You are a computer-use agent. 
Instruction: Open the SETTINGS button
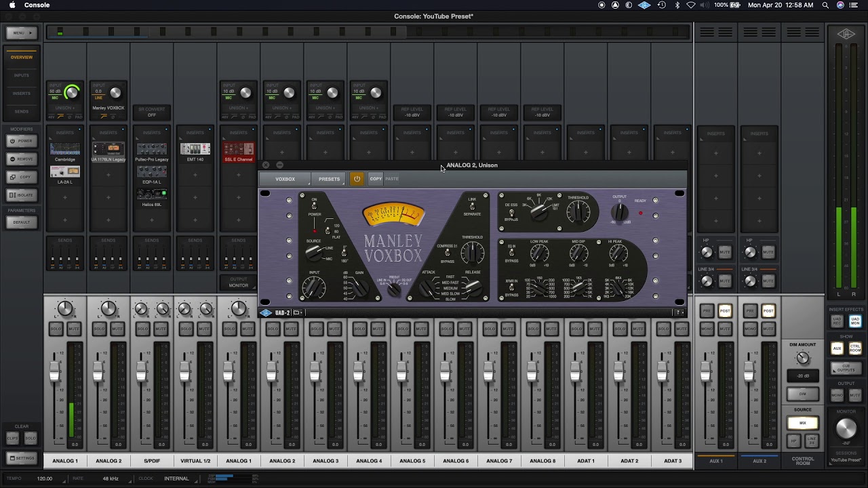(x=21, y=458)
